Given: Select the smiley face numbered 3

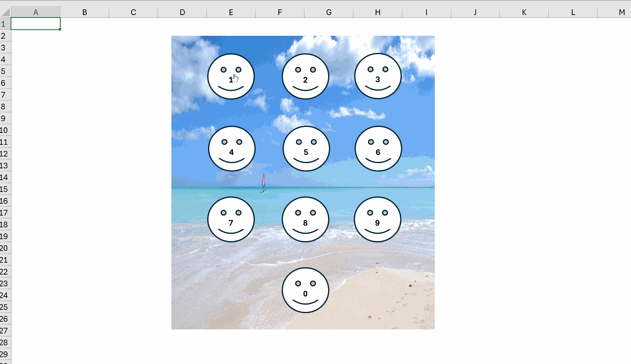Looking at the screenshot, I should tap(378, 76).
